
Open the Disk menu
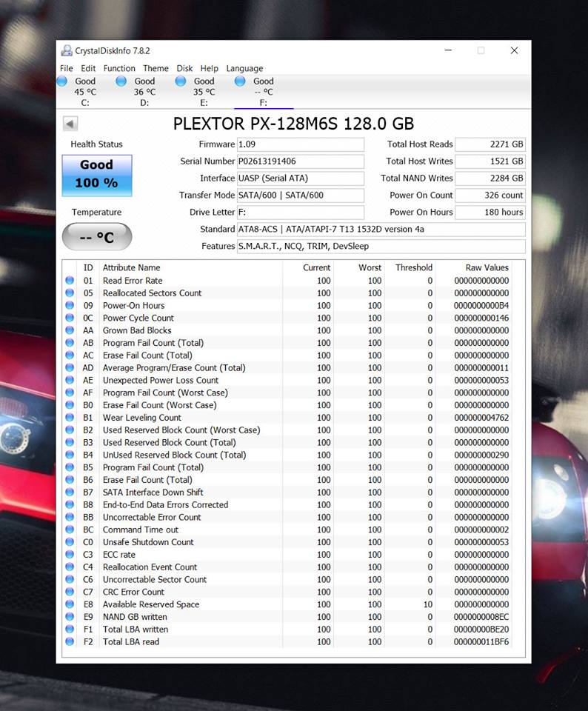click(x=184, y=68)
